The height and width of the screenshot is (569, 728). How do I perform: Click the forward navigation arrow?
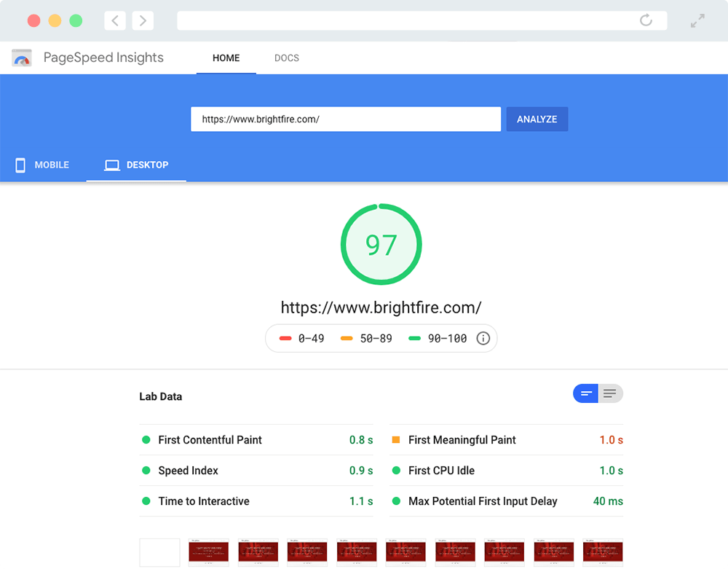tap(143, 20)
